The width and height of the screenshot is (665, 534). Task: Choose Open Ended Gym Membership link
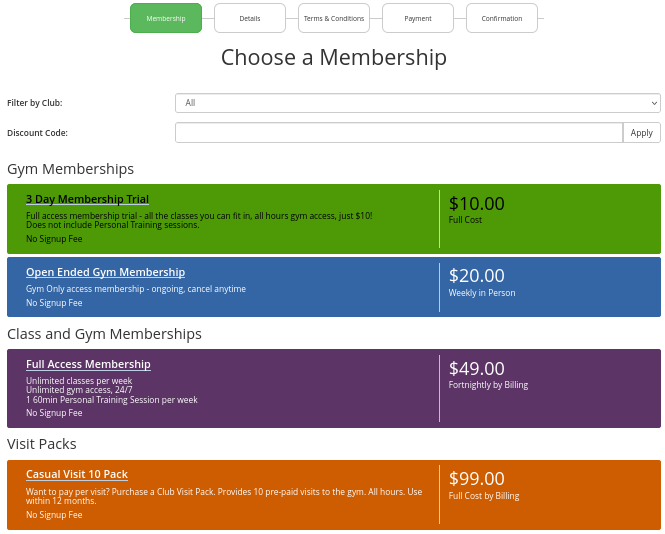coord(105,272)
